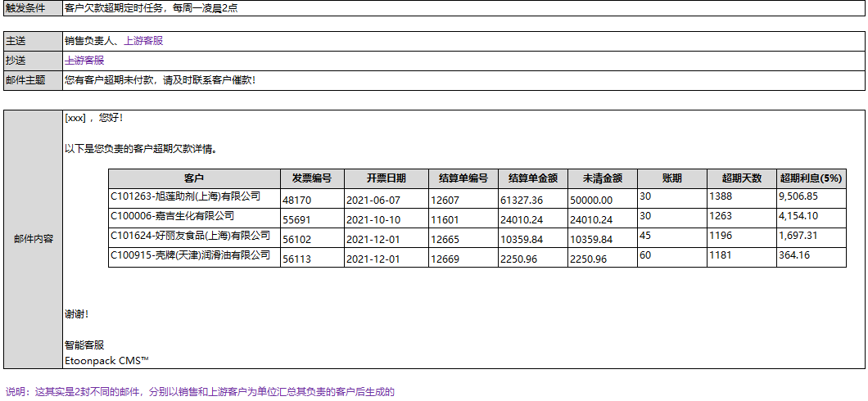Click the 2021-12-01 date in invoice 56102 row

[373, 240]
